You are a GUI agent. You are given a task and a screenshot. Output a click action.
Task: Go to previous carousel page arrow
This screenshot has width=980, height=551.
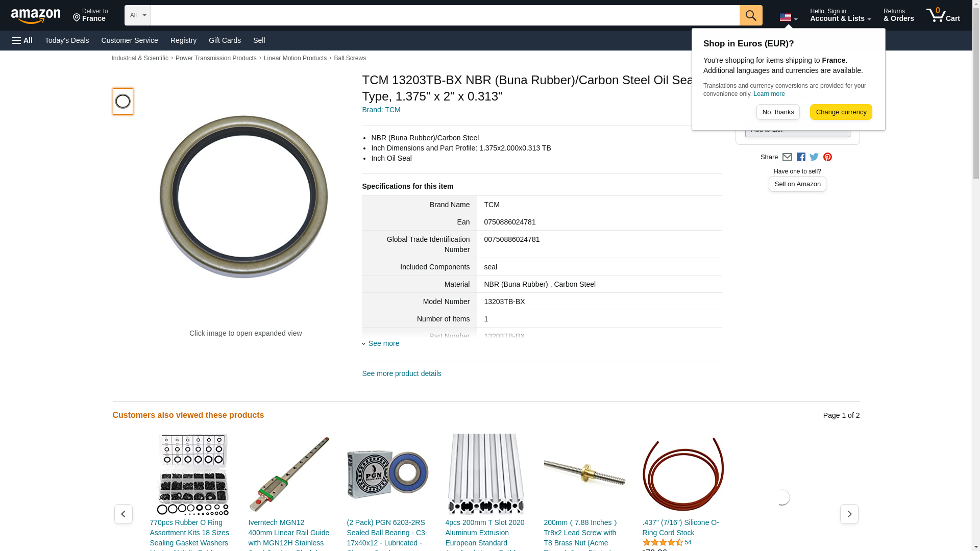click(x=123, y=514)
